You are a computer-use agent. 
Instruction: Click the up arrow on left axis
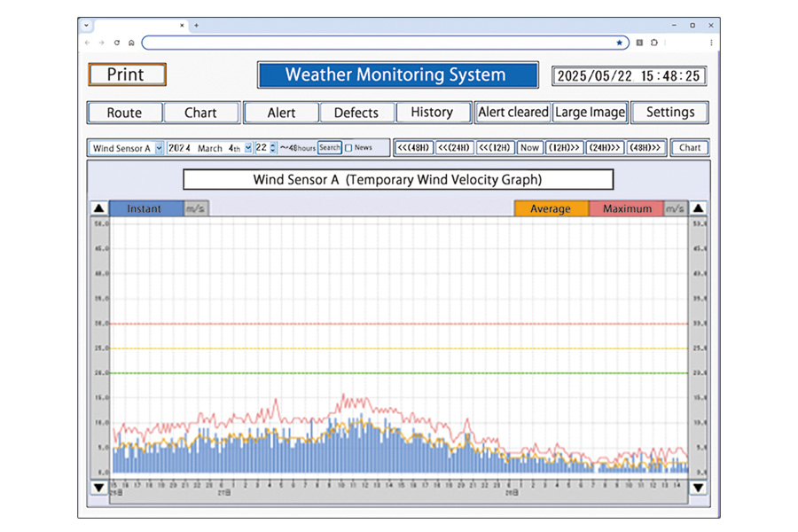pyautogui.click(x=98, y=208)
